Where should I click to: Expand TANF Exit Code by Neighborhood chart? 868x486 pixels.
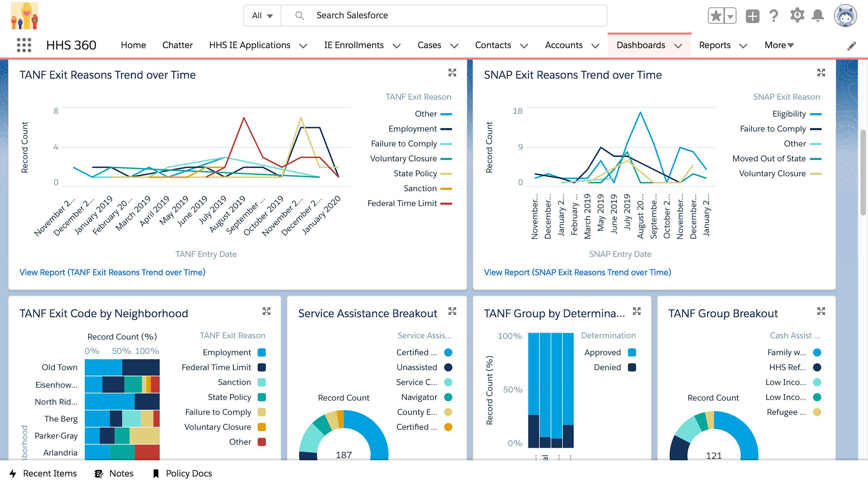click(x=267, y=311)
